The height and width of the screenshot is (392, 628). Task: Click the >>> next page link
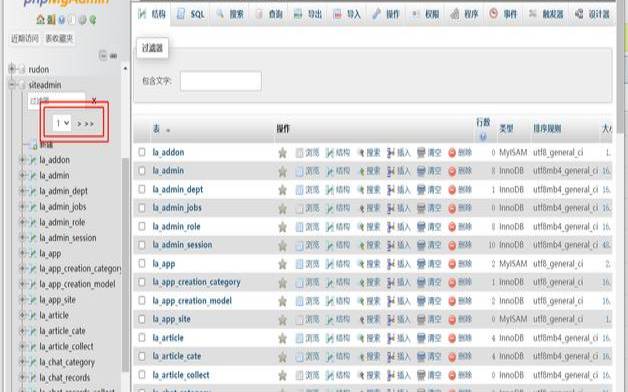(85, 124)
